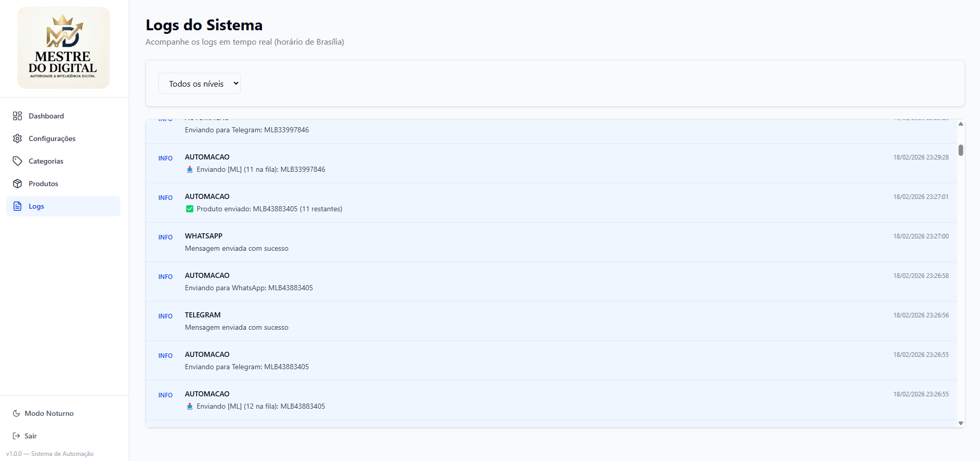The height and width of the screenshot is (461, 980).
Task: Click the scrollbar down arrow in logs
Action: coord(961,423)
